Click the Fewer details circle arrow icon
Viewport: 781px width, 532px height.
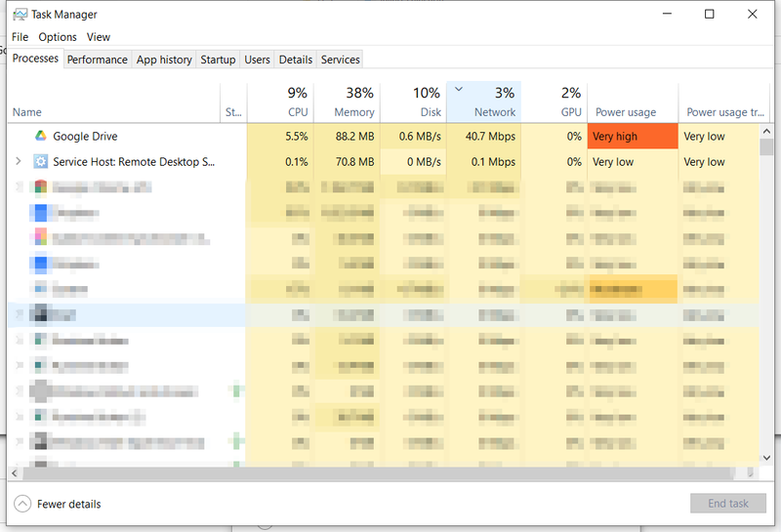click(22, 504)
